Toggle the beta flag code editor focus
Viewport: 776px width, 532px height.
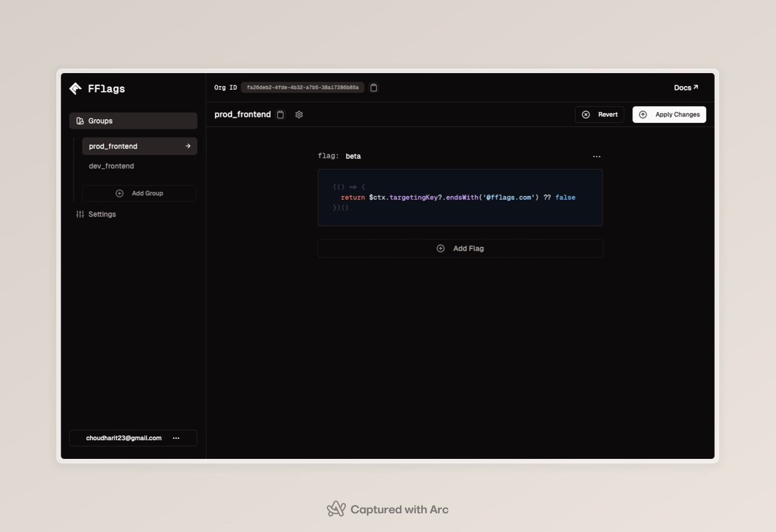(x=459, y=197)
